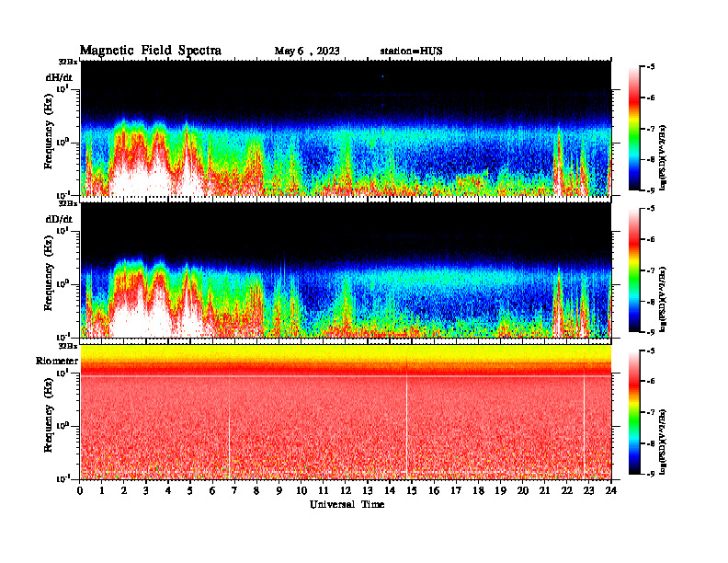Viewport: 728px width, 563px height.
Task: Click inside the dD/dt spectrogram plot
Action: pos(346,270)
